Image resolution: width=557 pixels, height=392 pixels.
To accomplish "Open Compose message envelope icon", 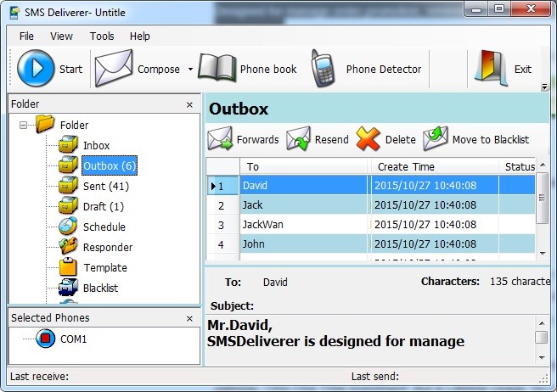I will click(x=113, y=69).
